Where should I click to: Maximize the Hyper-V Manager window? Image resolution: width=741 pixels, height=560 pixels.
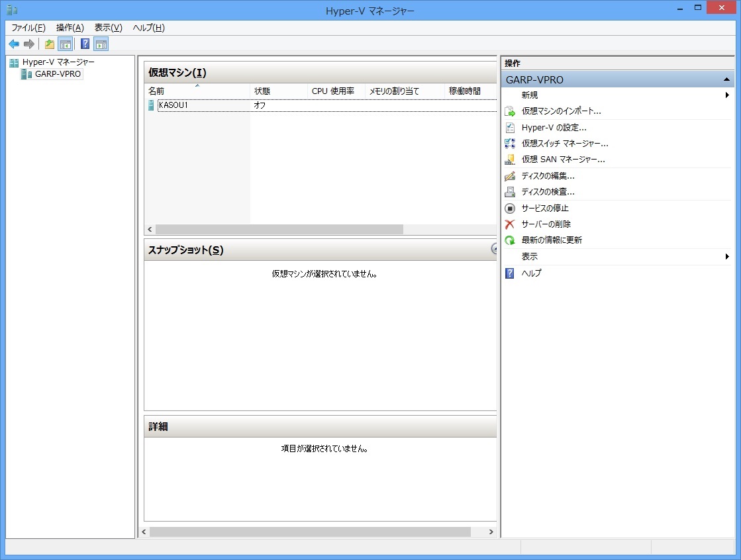(698, 7)
